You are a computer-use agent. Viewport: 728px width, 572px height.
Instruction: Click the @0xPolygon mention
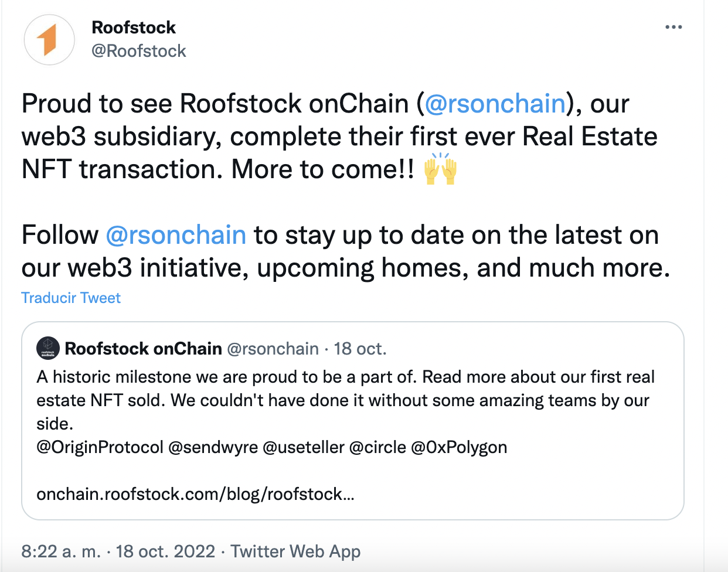(459, 447)
